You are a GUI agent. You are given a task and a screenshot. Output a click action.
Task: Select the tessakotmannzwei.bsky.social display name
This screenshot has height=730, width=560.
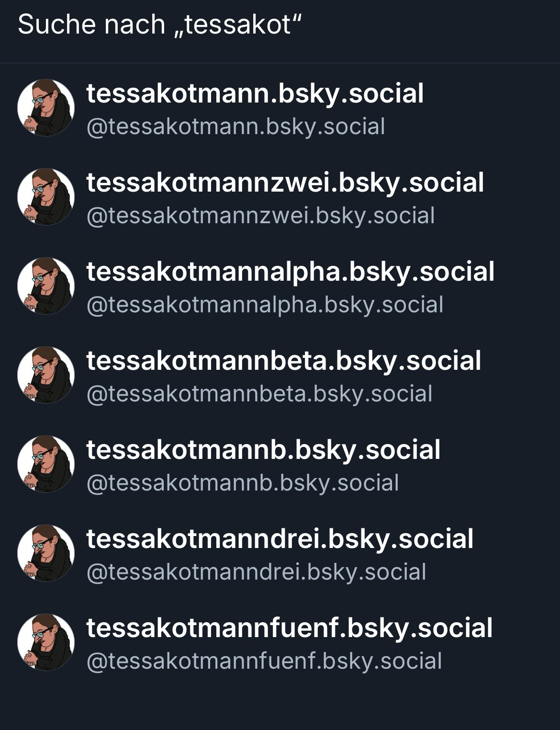(285, 183)
